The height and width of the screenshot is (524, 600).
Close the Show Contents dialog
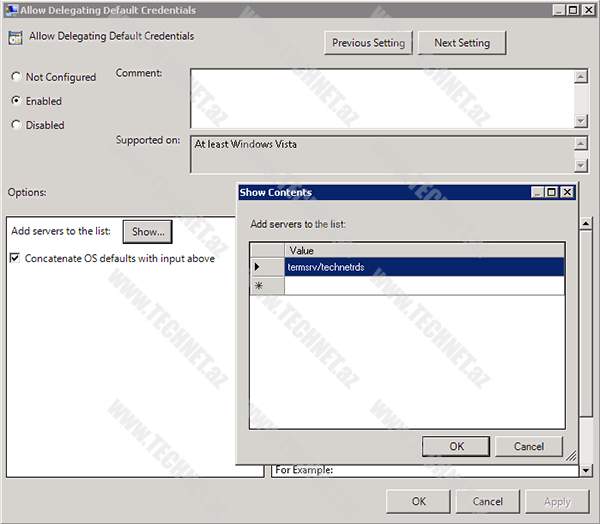pyautogui.click(x=567, y=192)
